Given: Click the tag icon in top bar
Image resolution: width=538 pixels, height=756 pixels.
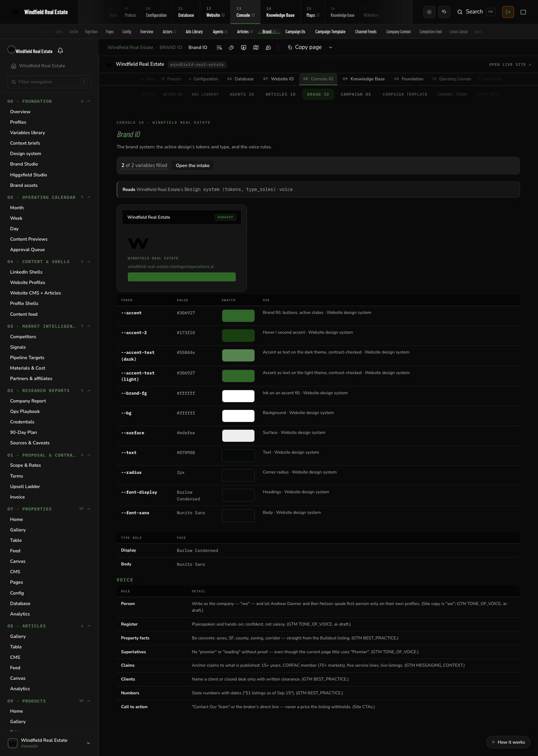Looking at the screenshot, I should coord(444,12).
